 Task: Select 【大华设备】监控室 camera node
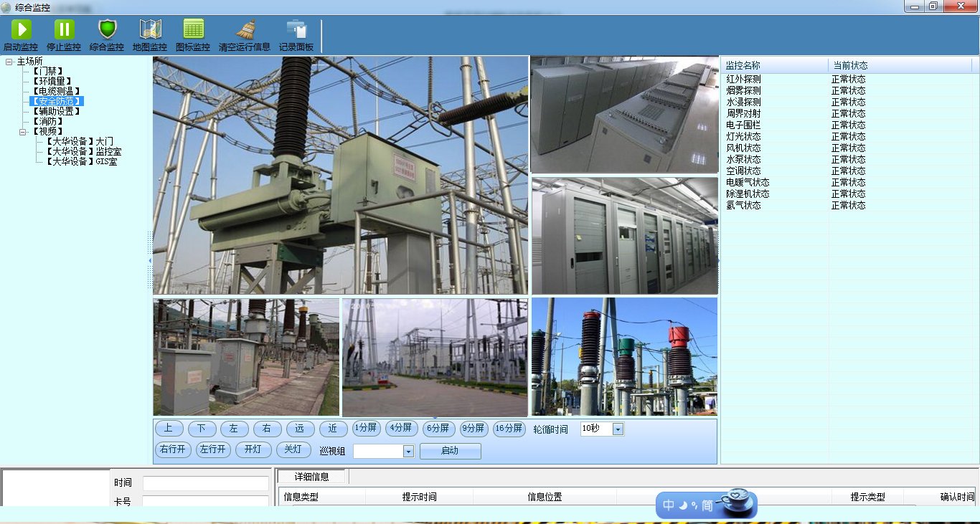tap(83, 152)
